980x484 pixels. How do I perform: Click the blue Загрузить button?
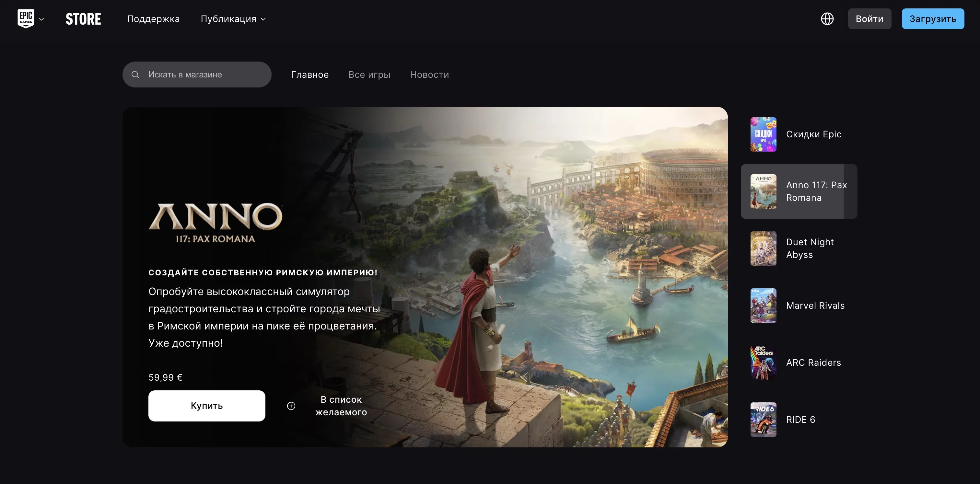pos(932,19)
